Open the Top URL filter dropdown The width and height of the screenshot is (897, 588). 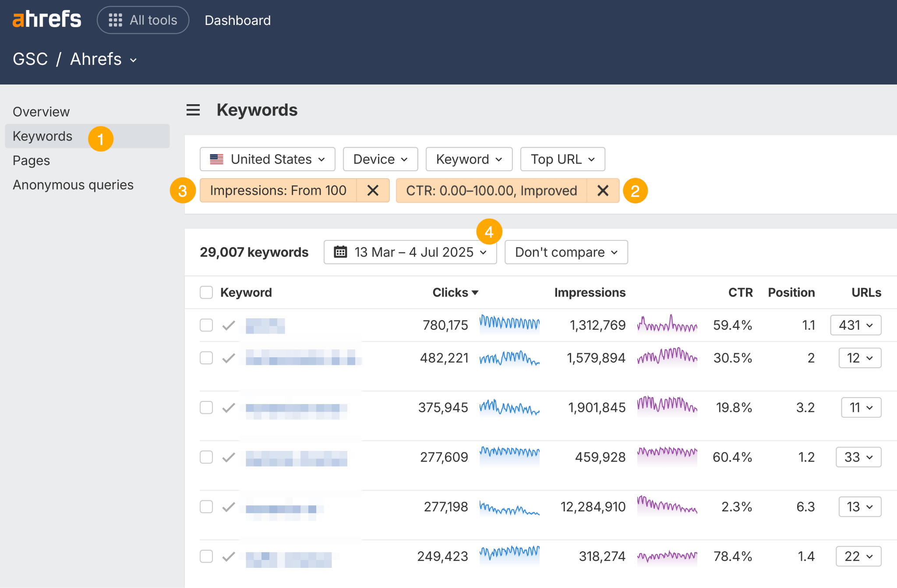tap(562, 159)
